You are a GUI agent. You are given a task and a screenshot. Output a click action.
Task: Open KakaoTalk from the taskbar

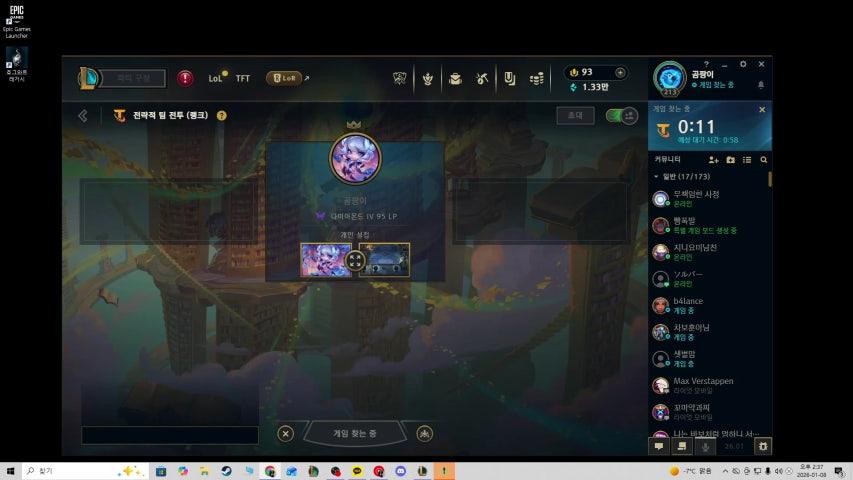coord(357,471)
